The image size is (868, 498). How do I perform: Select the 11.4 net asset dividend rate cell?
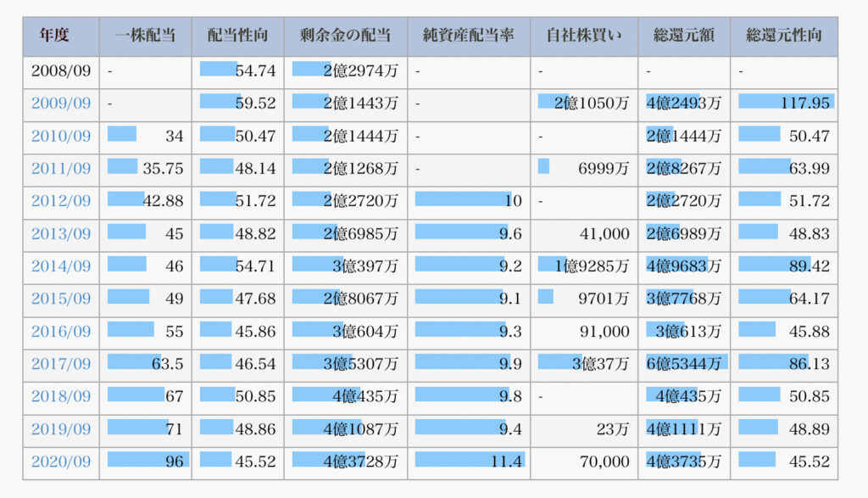469,462
